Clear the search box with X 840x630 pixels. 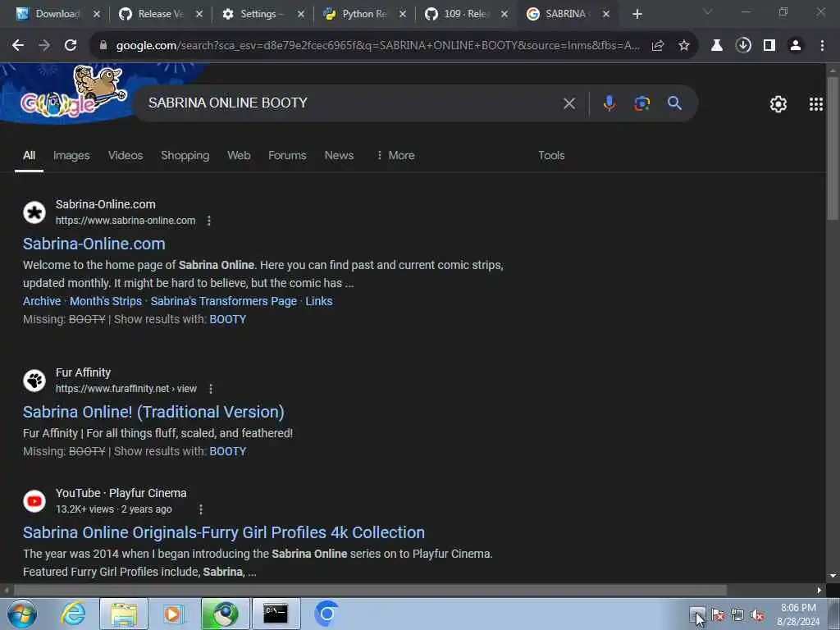point(569,103)
